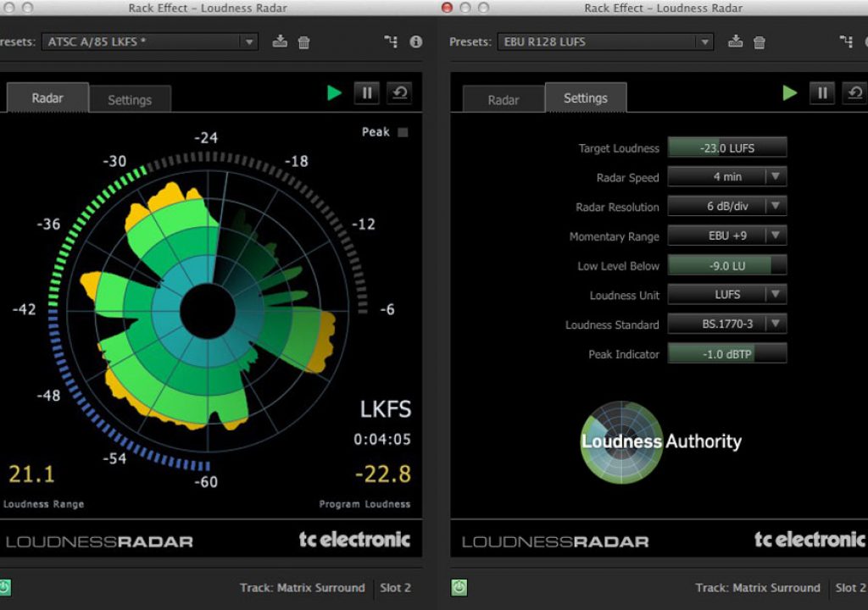Pause metering in left radar window
The height and width of the screenshot is (610, 868).
coord(367,93)
